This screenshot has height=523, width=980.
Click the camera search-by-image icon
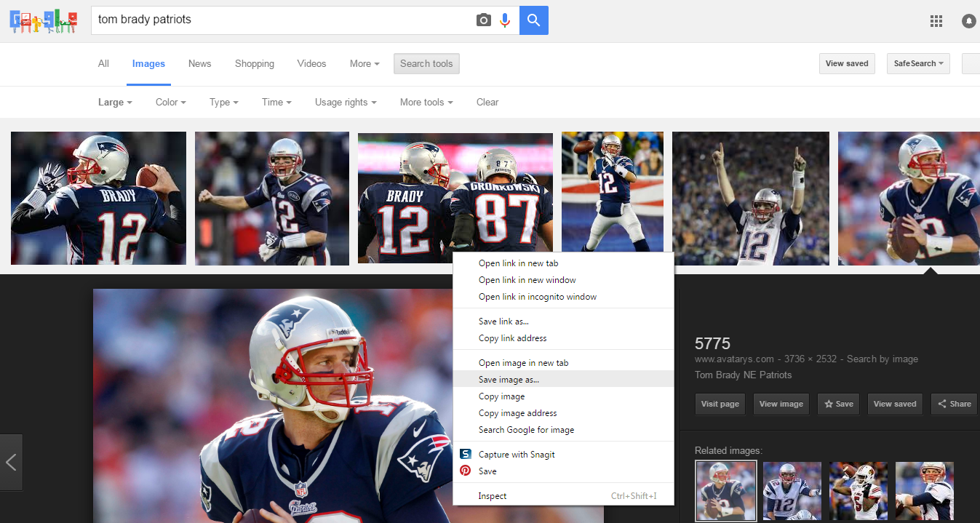pyautogui.click(x=484, y=20)
